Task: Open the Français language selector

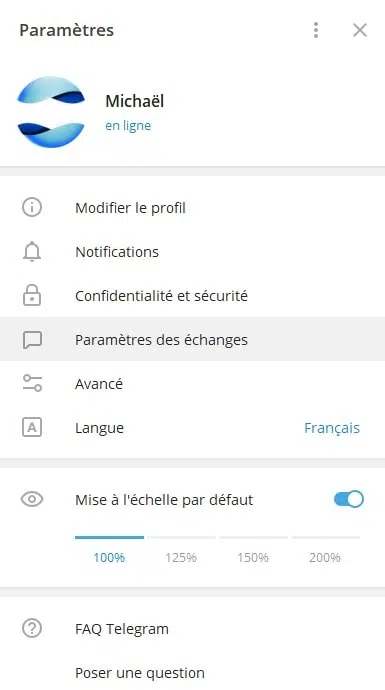Action: (332, 428)
